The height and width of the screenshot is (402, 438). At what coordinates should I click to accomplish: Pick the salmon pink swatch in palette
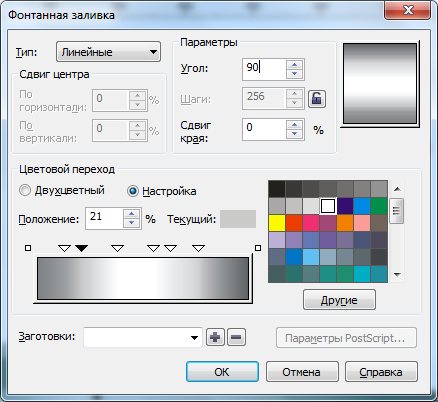pos(362,223)
